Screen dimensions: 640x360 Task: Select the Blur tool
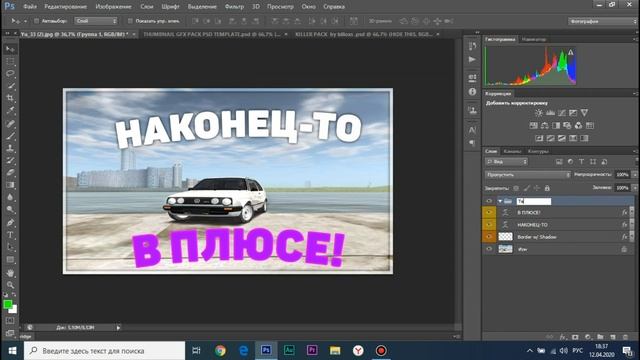click(x=10, y=197)
